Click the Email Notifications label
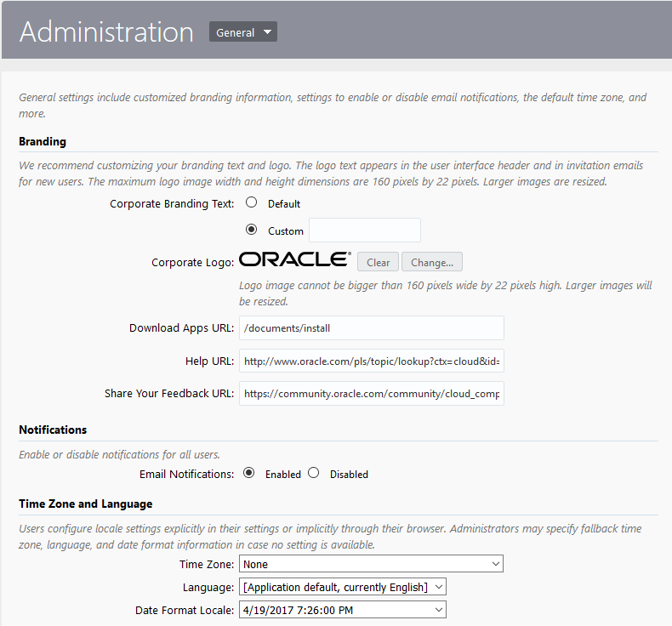Image resolution: width=672 pixels, height=626 pixels. click(187, 475)
